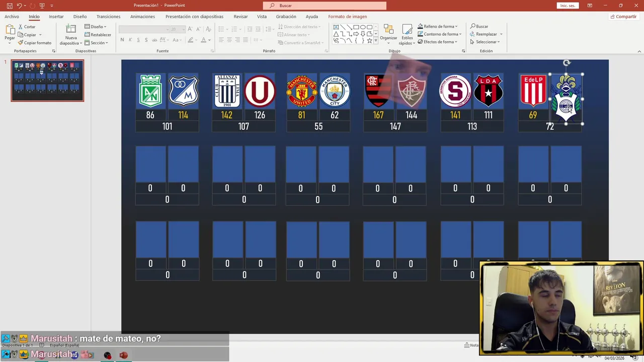Toggle text shadow effect
This screenshot has width=644, height=362.
146,40
